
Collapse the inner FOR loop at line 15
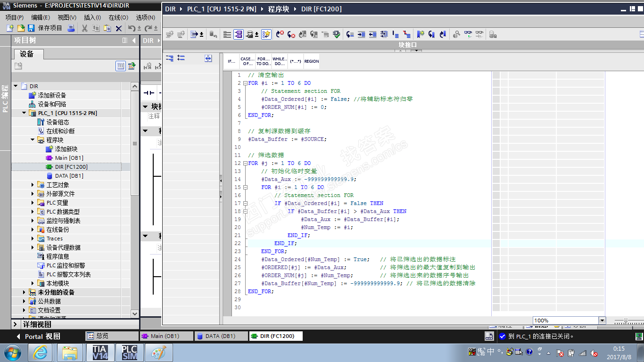(245, 188)
